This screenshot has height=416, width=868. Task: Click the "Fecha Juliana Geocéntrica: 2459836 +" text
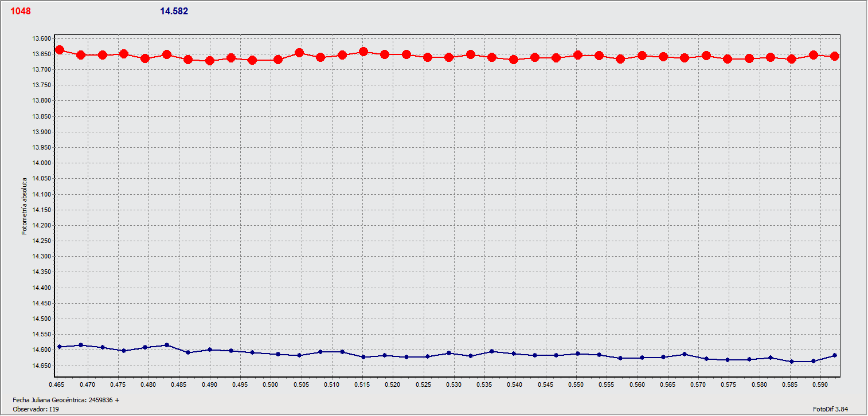click(66, 399)
